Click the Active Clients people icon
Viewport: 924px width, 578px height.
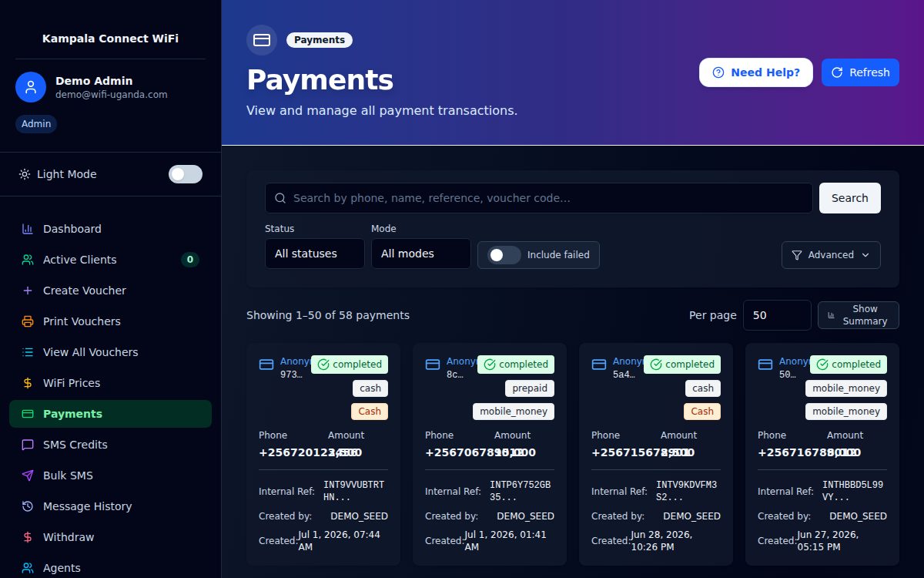[x=28, y=260]
